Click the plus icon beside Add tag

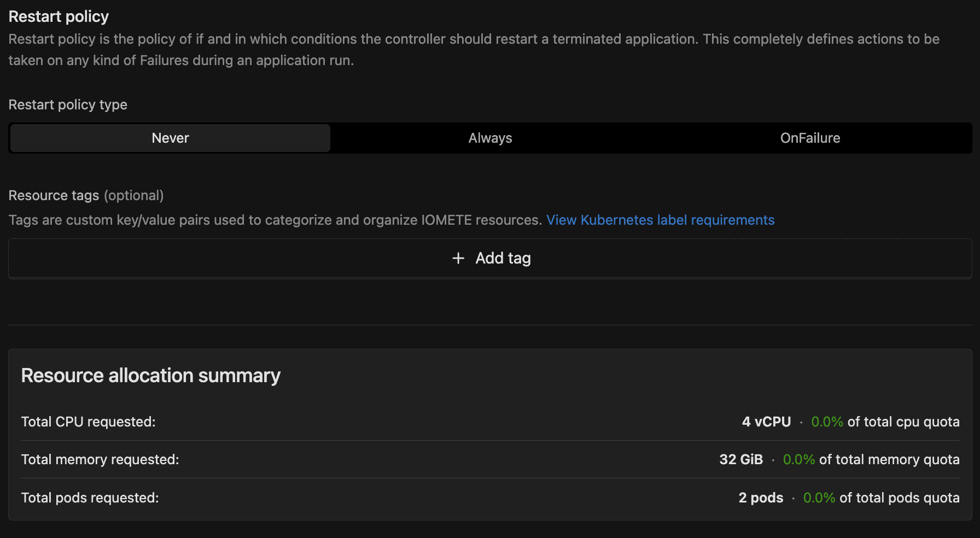[x=458, y=258]
